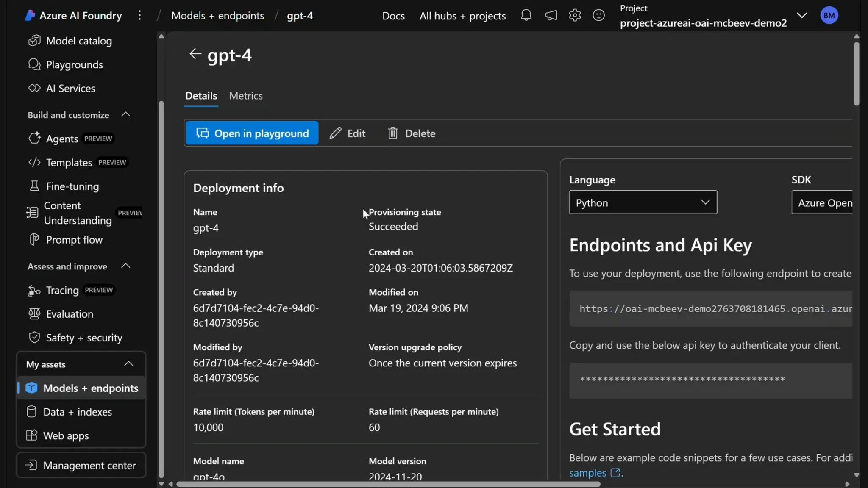Click the Delete trash can icon
Image resolution: width=868 pixels, height=488 pixels.
click(x=393, y=133)
